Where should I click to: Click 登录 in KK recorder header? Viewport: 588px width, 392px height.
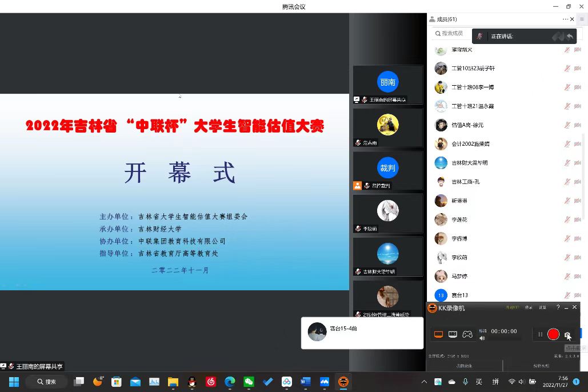[x=529, y=307]
